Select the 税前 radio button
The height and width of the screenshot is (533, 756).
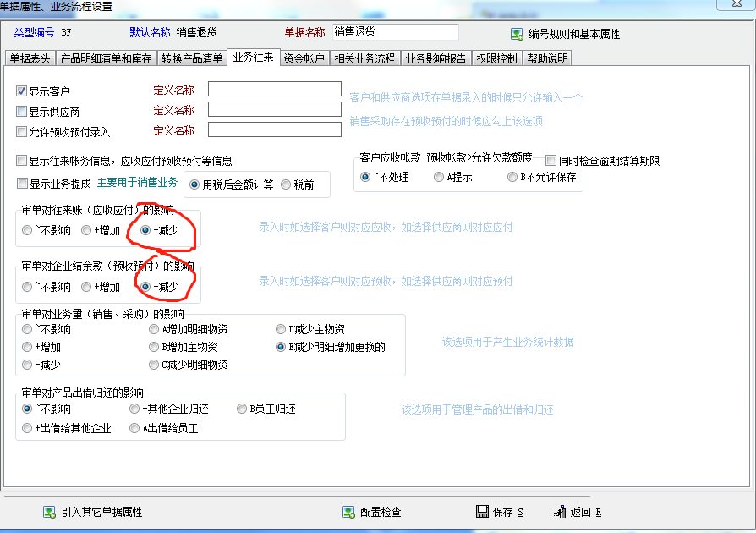point(286,184)
